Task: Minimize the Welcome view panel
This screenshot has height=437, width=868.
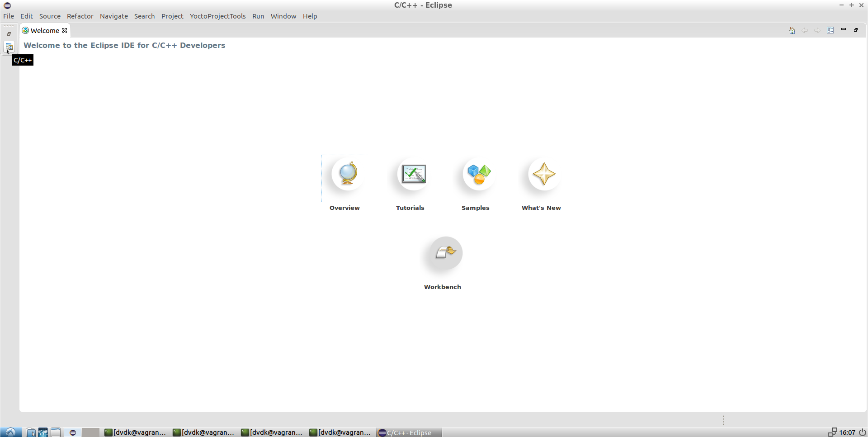Action: coord(844,30)
